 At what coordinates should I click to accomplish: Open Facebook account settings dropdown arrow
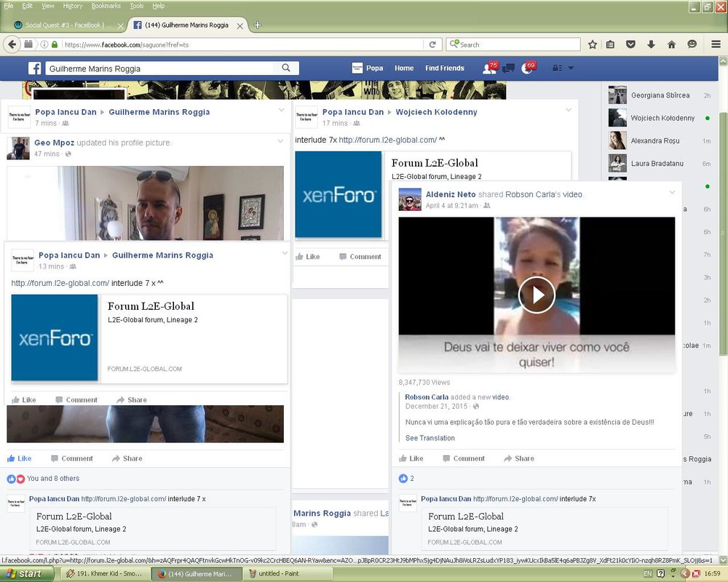point(571,68)
